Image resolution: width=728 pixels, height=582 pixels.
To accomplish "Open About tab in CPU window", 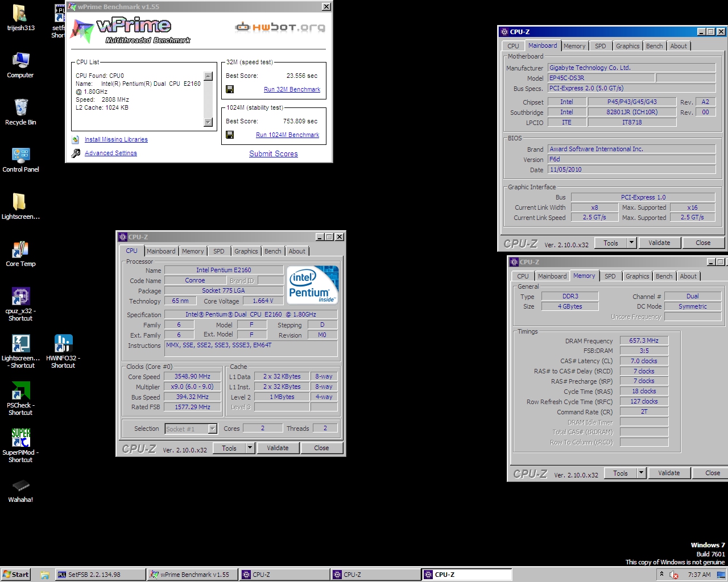I will click(297, 251).
